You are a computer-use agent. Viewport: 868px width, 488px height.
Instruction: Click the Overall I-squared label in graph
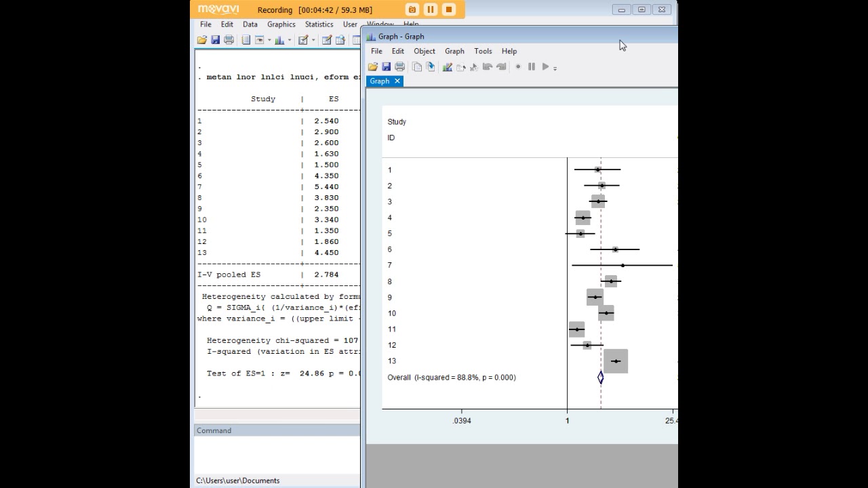pyautogui.click(x=452, y=378)
